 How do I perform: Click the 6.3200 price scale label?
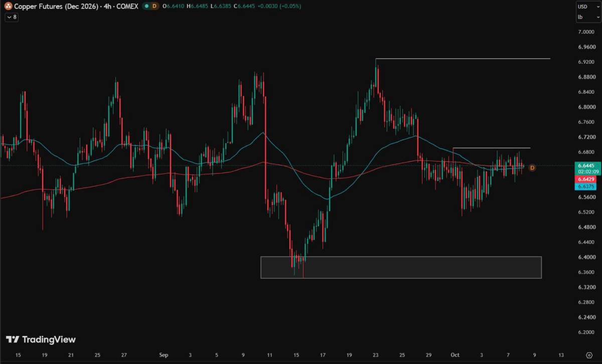(586, 287)
